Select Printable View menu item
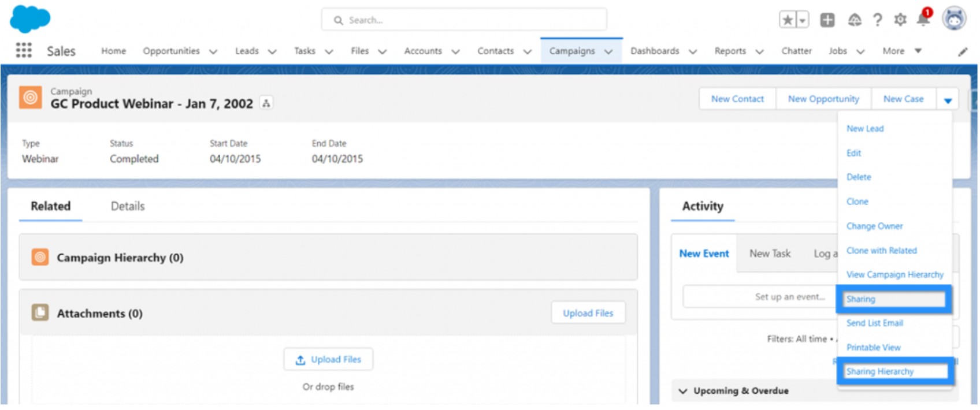 (x=873, y=348)
